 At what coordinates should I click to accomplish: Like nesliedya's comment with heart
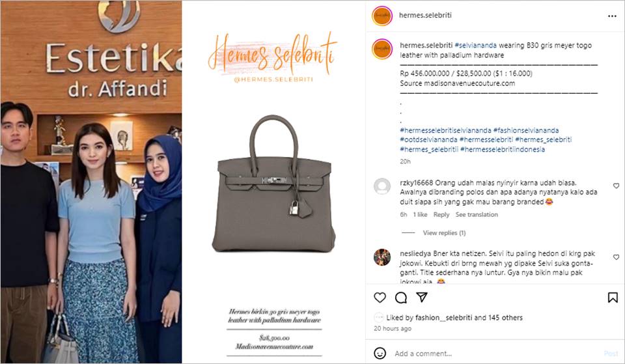point(616,257)
